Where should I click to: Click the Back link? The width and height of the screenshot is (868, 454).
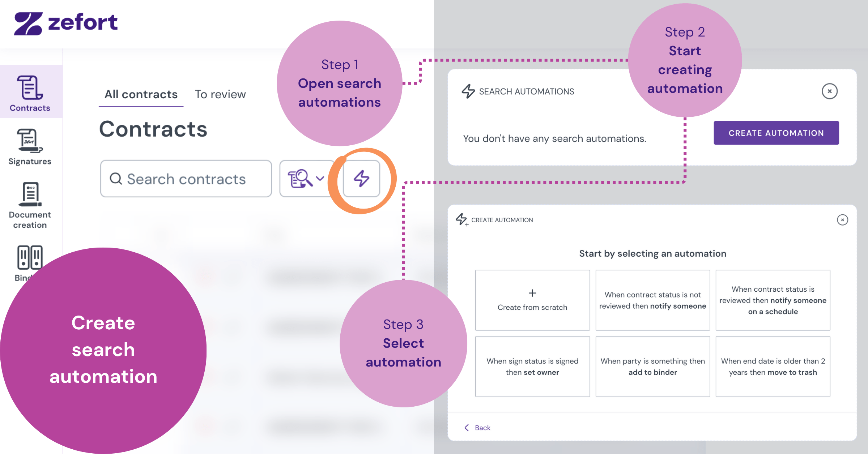(477, 428)
